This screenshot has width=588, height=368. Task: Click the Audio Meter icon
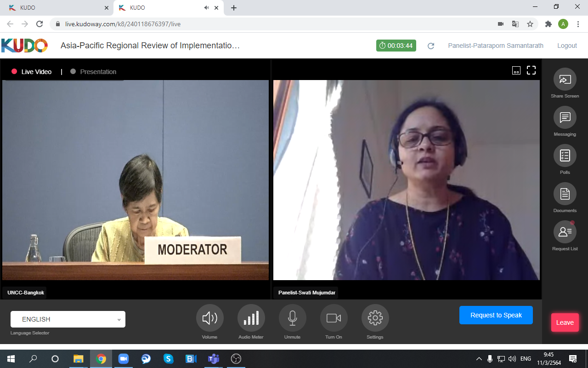coord(251,318)
